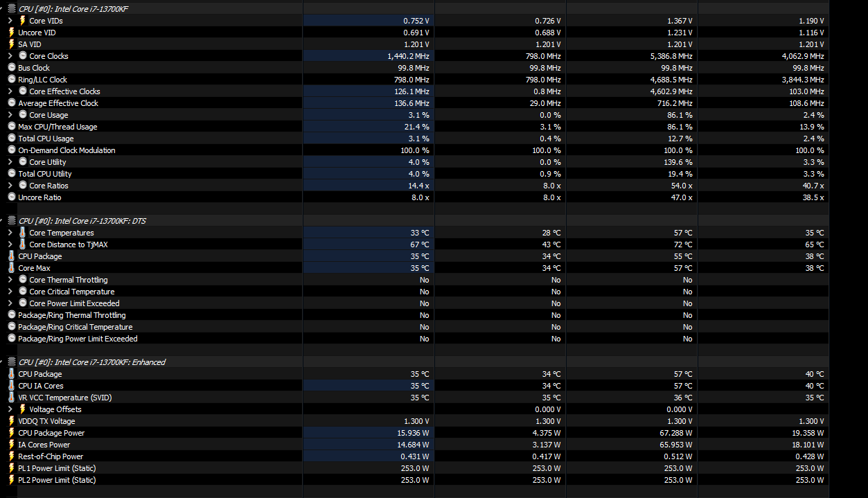
Task: Collapse the CPU [#0] Intel Core i7-13700KF group
Action: 3,9
